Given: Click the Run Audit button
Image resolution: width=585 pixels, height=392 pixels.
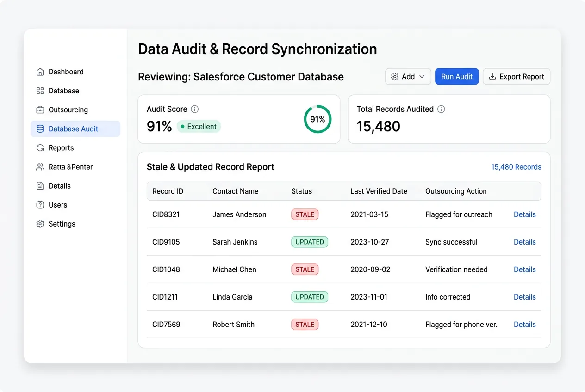Looking at the screenshot, I should click(457, 76).
